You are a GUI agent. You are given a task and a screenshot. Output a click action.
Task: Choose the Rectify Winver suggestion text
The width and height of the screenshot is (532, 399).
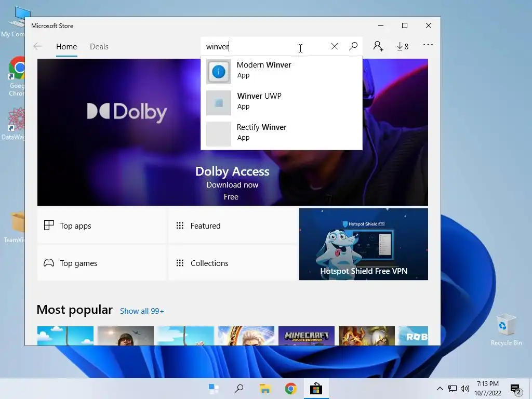[262, 127]
